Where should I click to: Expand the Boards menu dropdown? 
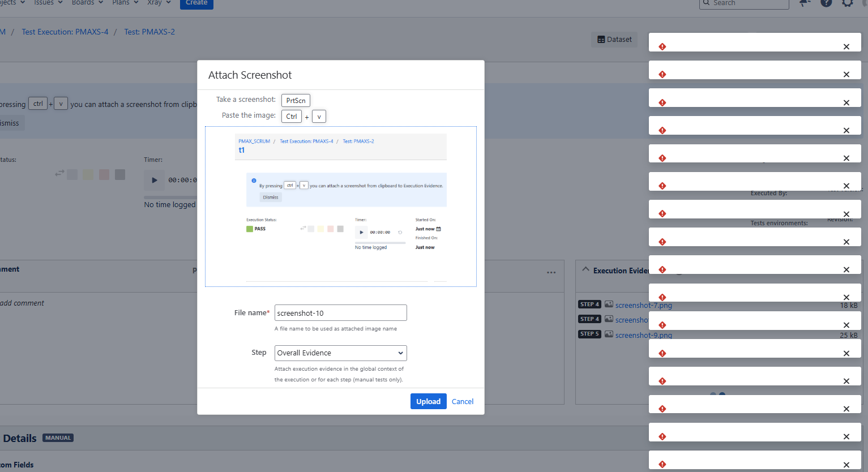click(x=88, y=3)
